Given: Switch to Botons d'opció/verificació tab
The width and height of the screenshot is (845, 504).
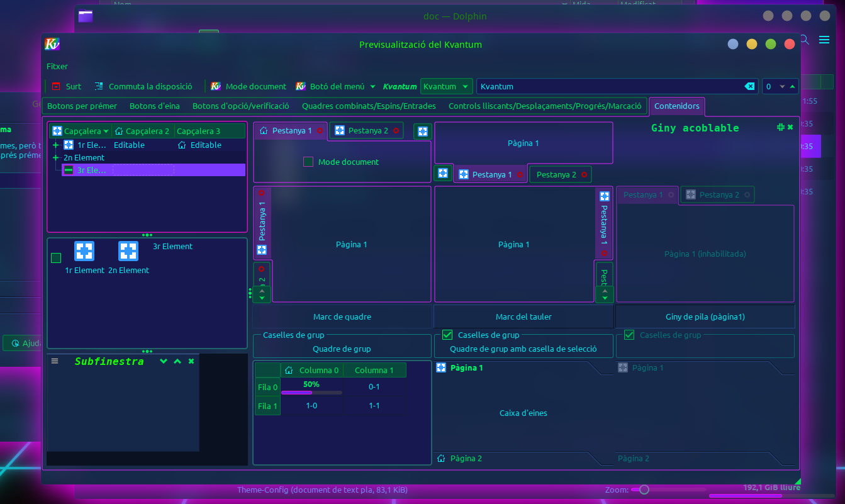Looking at the screenshot, I should pyautogui.click(x=241, y=106).
